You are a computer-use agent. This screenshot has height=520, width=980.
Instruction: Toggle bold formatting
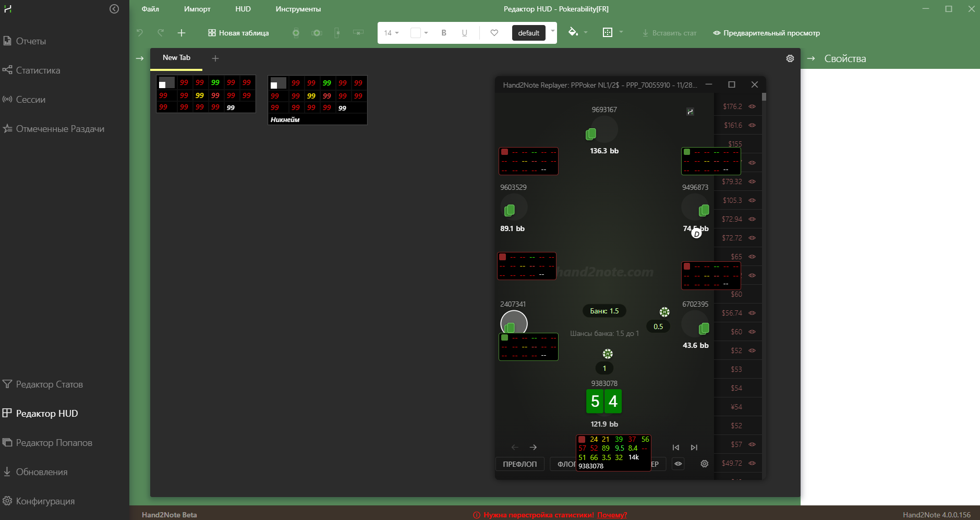click(x=444, y=33)
